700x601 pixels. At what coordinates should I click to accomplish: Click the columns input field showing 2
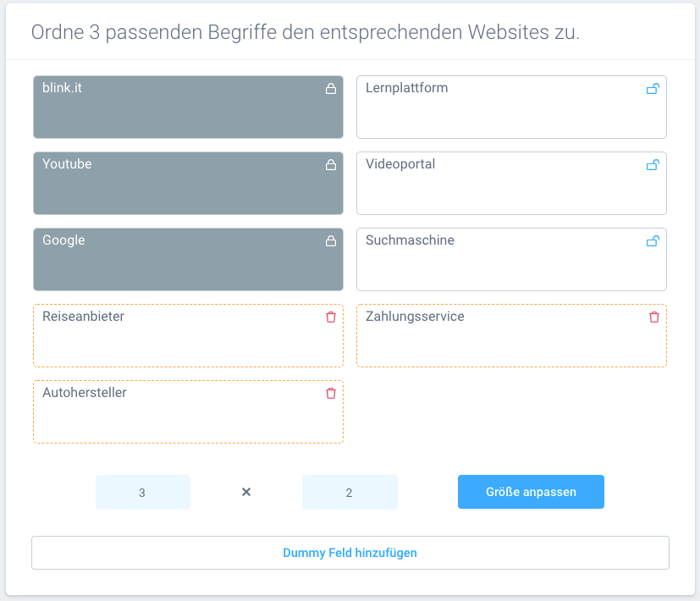[350, 492]
